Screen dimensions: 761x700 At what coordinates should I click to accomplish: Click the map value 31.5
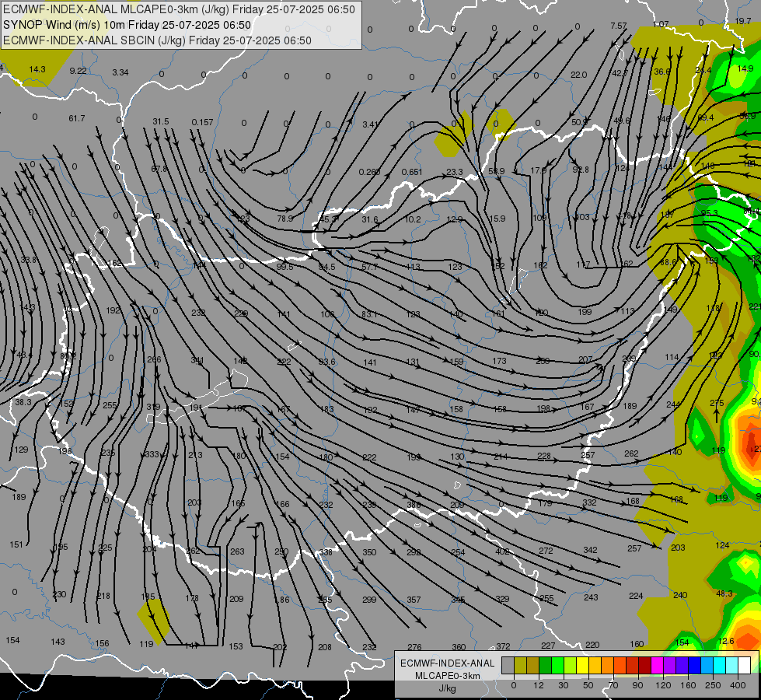pyautogui.click(x=161, y=121)
